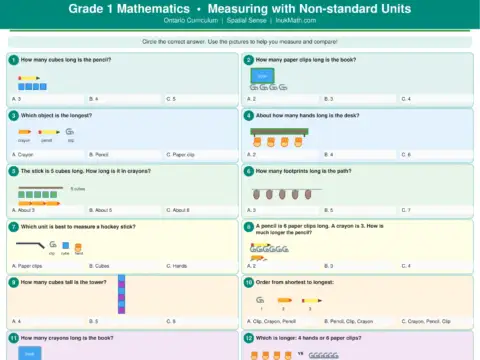The image size is (480, 360).
Task: Choose answer B. 4 for question 1
Action: point(123,99)
